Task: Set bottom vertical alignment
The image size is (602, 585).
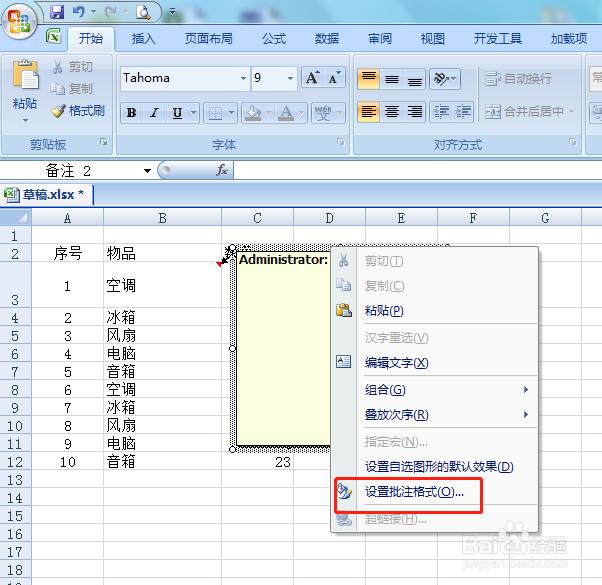Action: point(415,79)
